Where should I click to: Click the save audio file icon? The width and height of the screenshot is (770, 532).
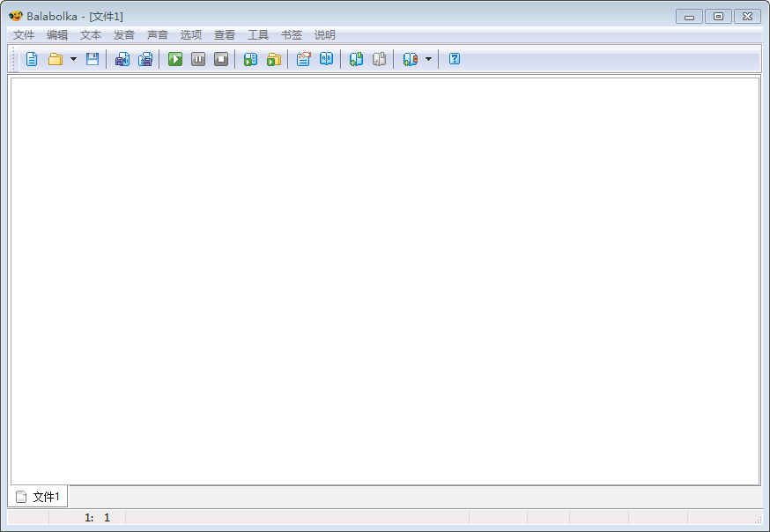pyautogui.click(x=122, y=59)
